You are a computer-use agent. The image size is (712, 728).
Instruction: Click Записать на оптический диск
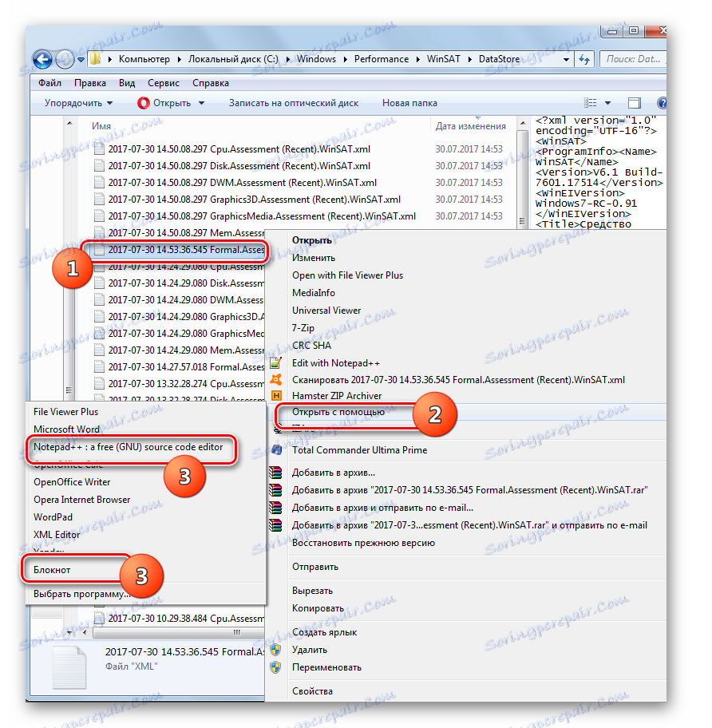pos(293,103)
